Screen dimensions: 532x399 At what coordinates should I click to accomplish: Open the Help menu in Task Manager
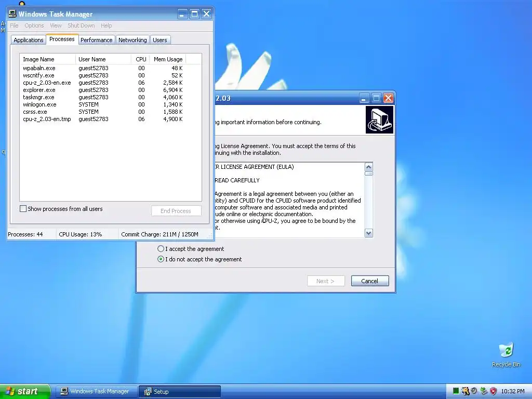pos(106,25)
